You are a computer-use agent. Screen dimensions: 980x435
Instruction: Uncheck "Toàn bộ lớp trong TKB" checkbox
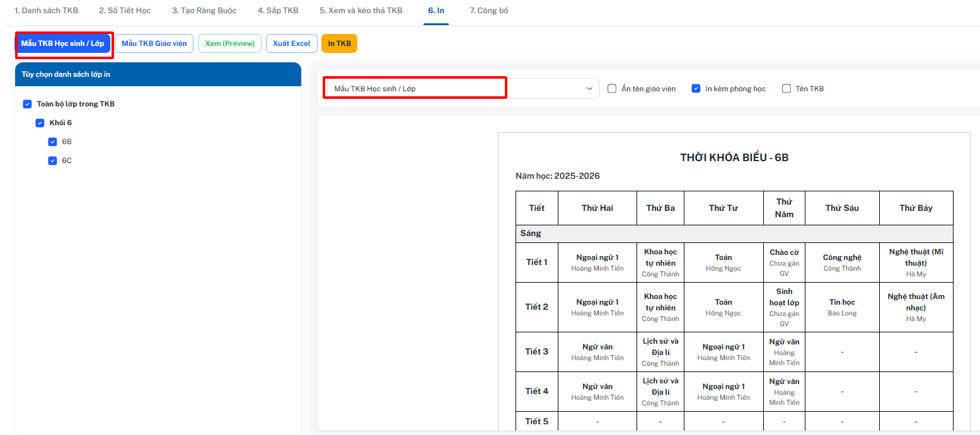pyautogui.click(x=27, y=104)
